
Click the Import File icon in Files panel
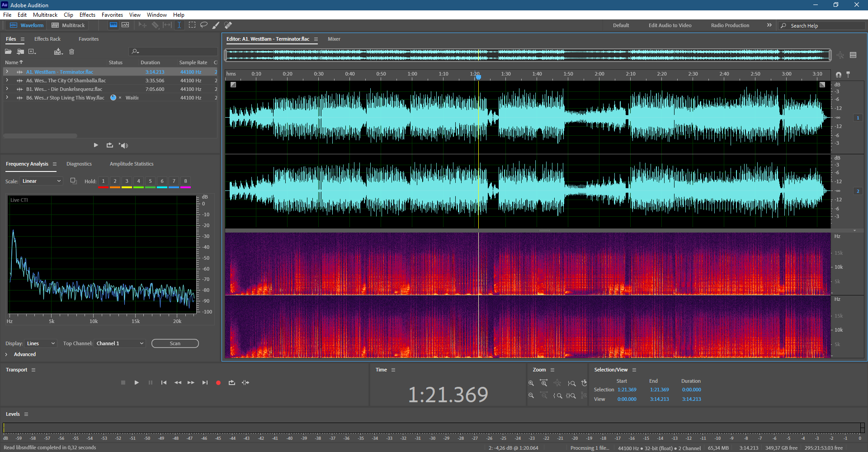20,52
